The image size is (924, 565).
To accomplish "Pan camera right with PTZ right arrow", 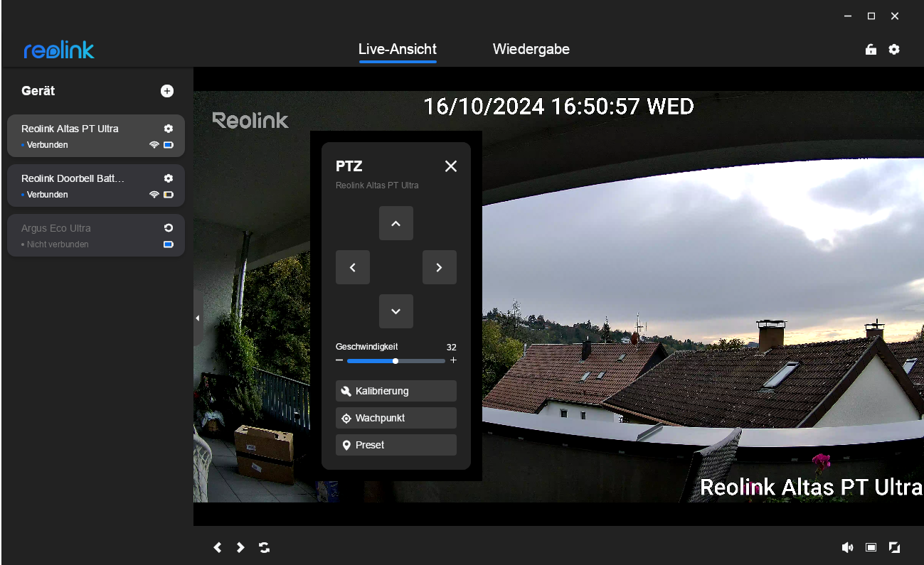I will tap(440, 267).
